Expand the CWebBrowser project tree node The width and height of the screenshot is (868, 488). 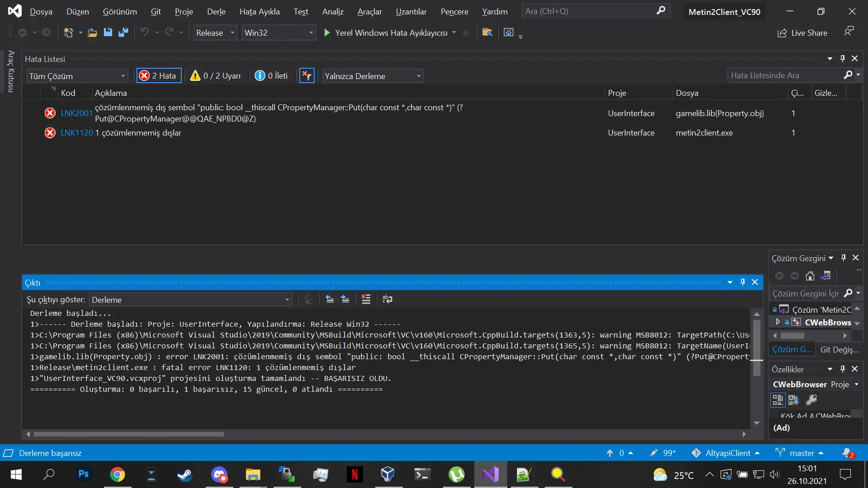pos(778,322)
